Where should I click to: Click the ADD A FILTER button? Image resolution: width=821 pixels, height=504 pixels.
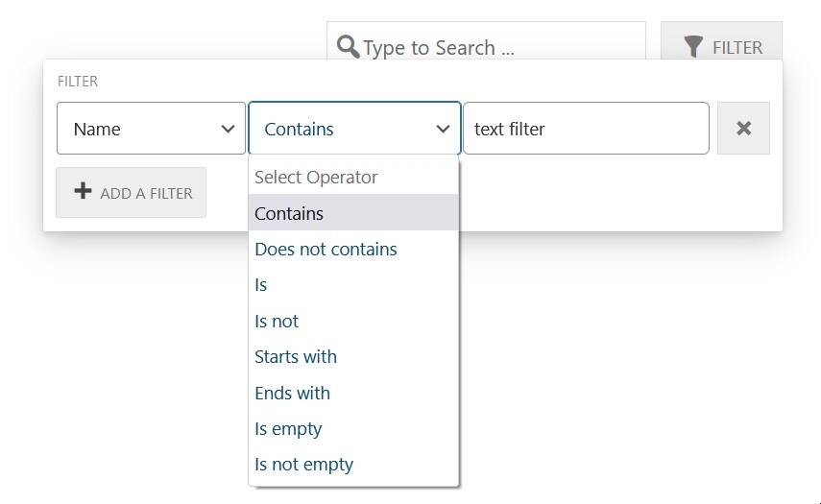(x=131, y=193)
